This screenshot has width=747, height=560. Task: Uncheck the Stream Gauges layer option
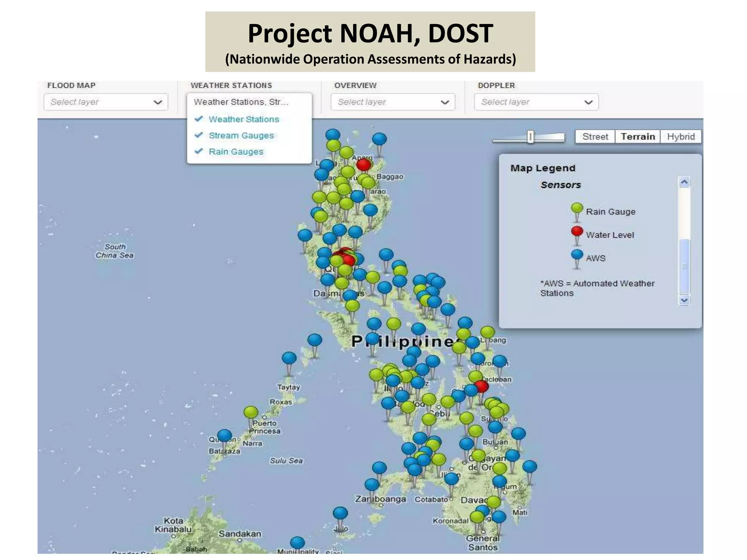coord(235,136)
